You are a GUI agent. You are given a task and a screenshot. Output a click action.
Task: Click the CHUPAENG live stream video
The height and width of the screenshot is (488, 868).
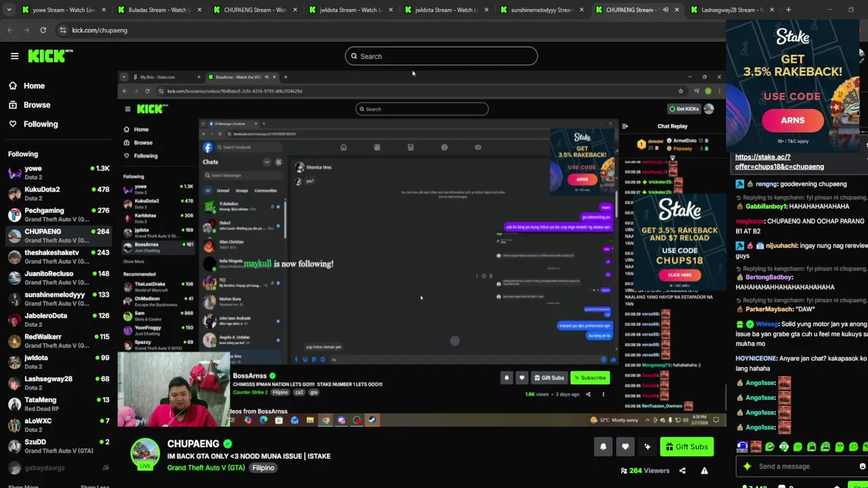[422, 249]
